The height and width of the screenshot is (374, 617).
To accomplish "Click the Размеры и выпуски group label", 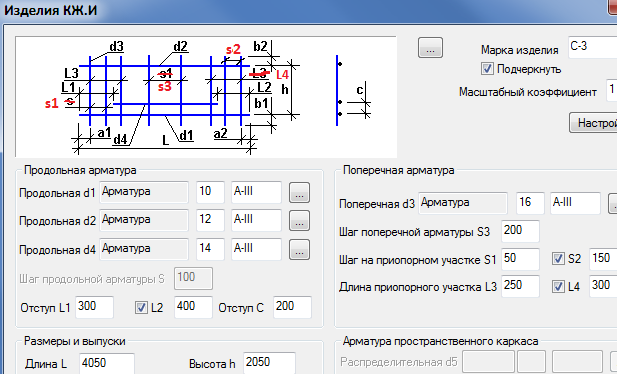I will [74, 341].
